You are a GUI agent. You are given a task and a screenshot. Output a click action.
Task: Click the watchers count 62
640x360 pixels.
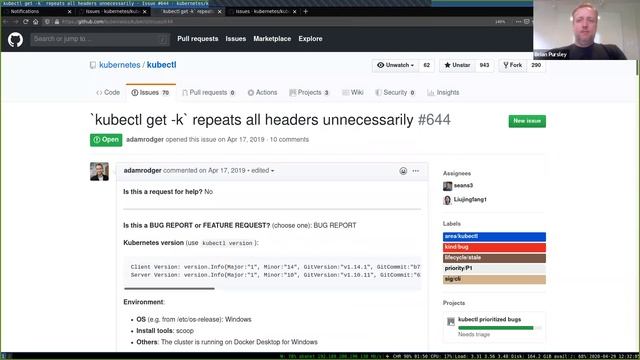tap(427, 65)
